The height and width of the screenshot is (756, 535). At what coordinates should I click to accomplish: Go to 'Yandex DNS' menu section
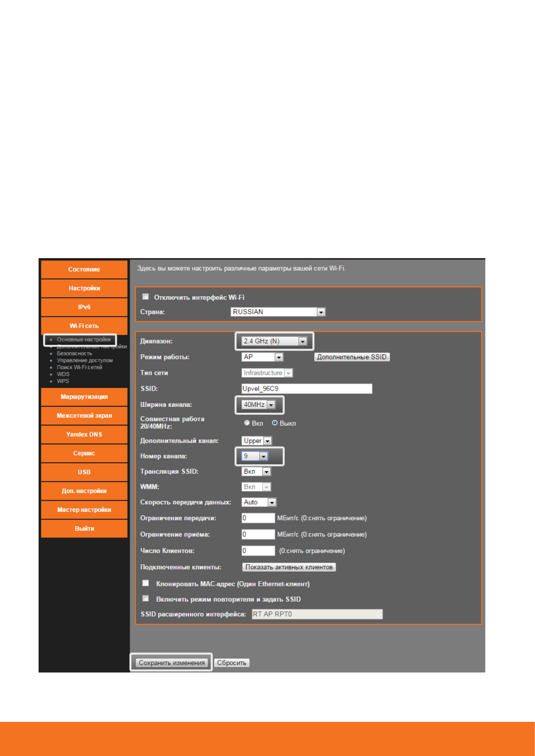point(84,435)
